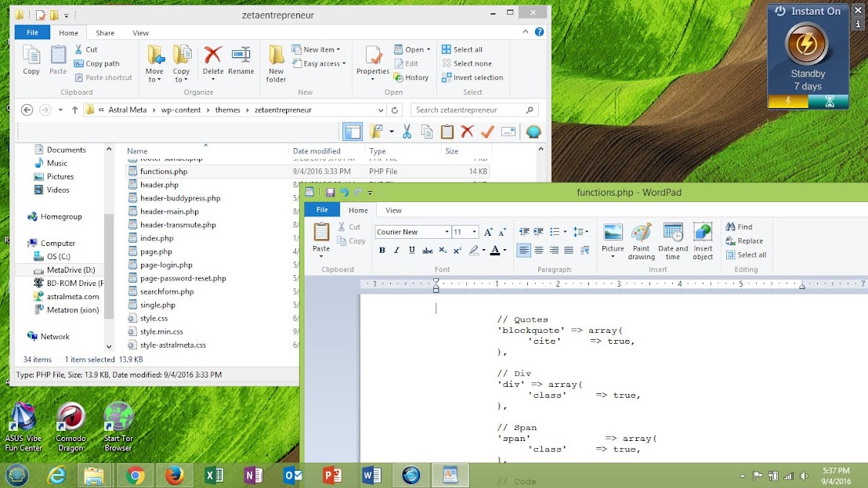Open Properties in Explorer ribbon

[373, 61]
